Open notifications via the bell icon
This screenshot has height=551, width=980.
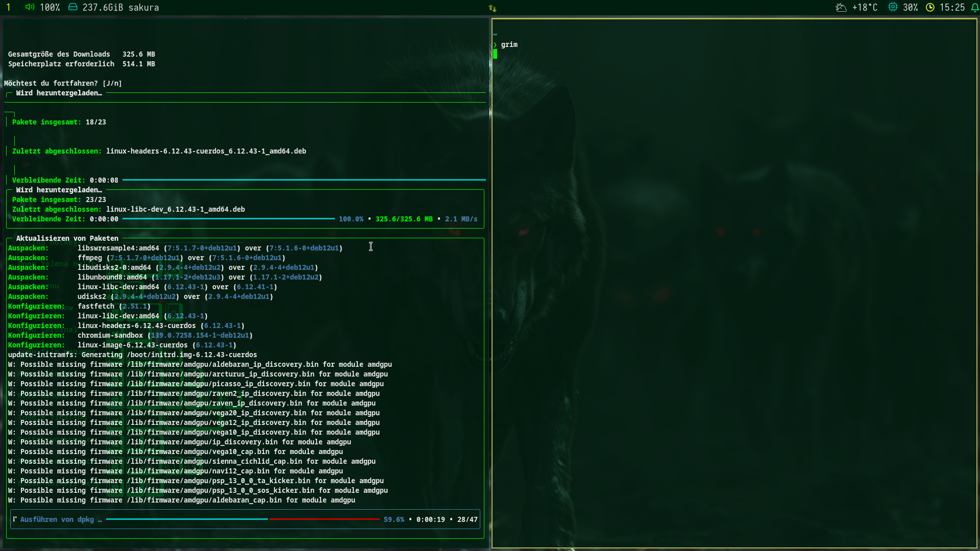(974, 7)
